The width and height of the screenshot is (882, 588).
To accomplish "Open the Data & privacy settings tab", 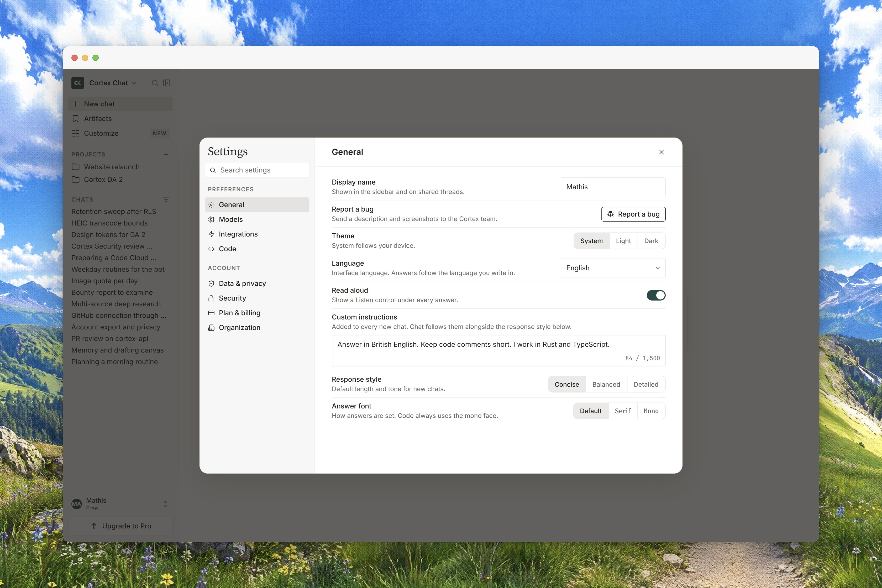I will point(257,283).
